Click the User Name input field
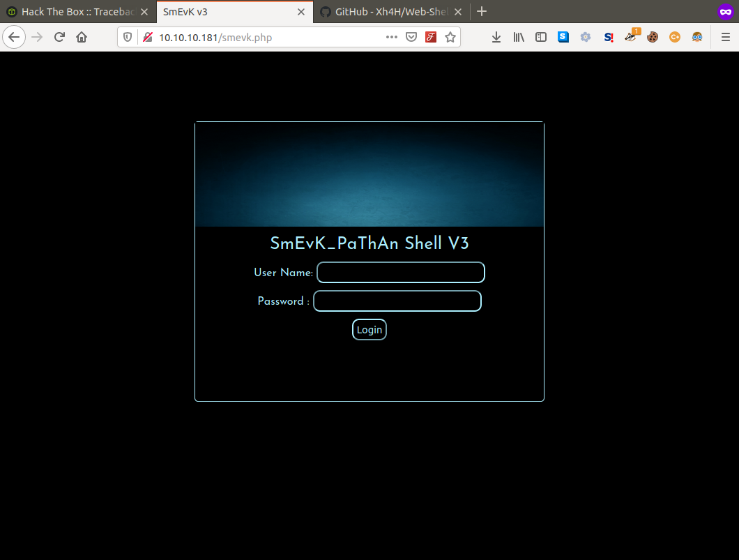The image size is (739, 560). coord(401,273)
